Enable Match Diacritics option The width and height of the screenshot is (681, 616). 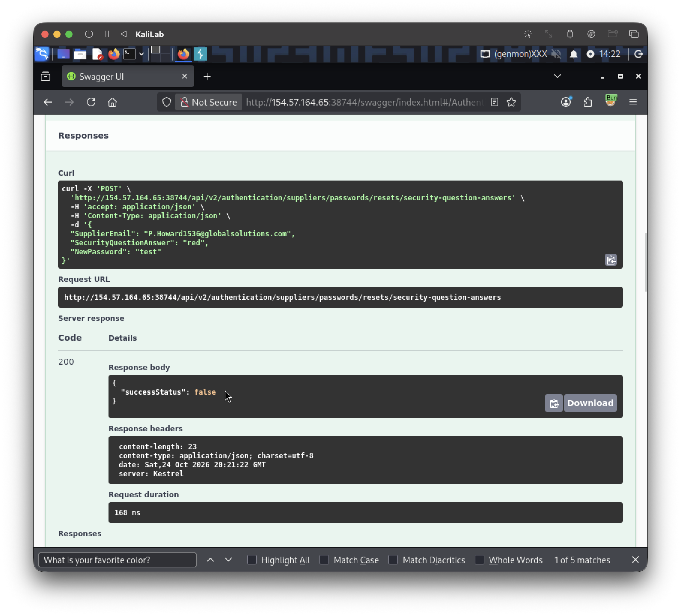tap(393, 560)
